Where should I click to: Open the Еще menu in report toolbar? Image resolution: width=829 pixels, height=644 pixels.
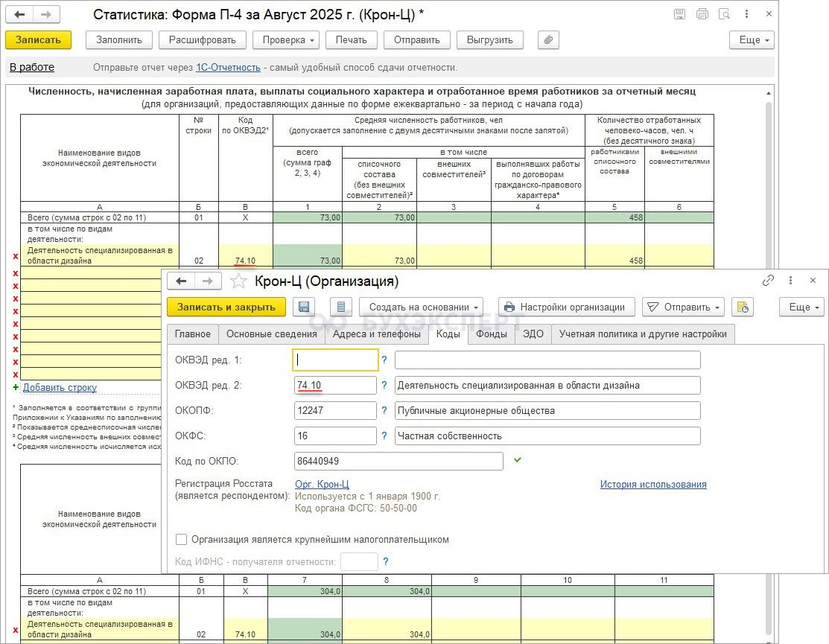pyautogui.click(x=753, y=40)
